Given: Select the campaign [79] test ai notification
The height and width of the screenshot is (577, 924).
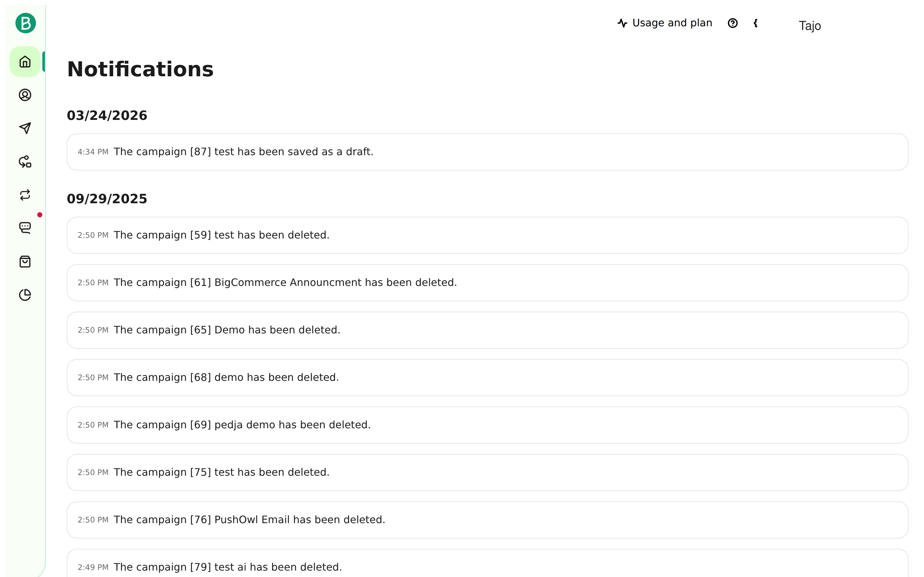Looking at the screenshot, I should (x=487, y=563).
